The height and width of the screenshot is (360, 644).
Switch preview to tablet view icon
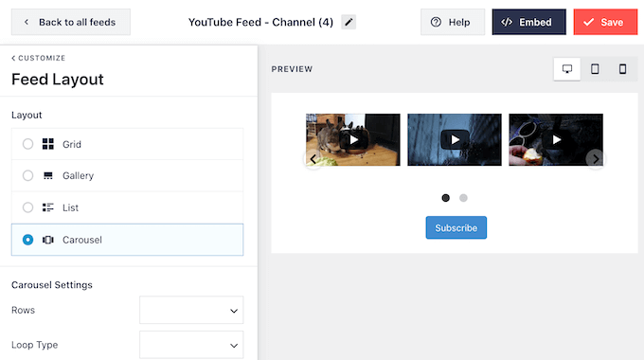pos(595,69)
